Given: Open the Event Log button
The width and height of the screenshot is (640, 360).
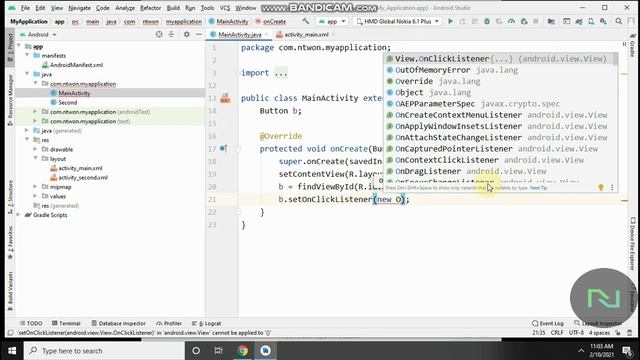Looking at the screenshot, I should coord(548,323).
